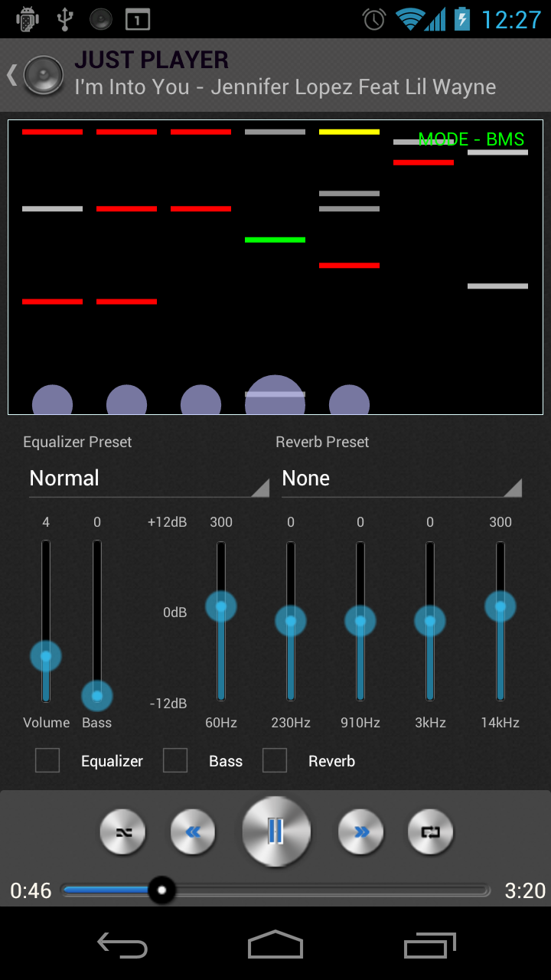
Task: Tap the 14kHz frequency label
Action: tap(500, 723)
